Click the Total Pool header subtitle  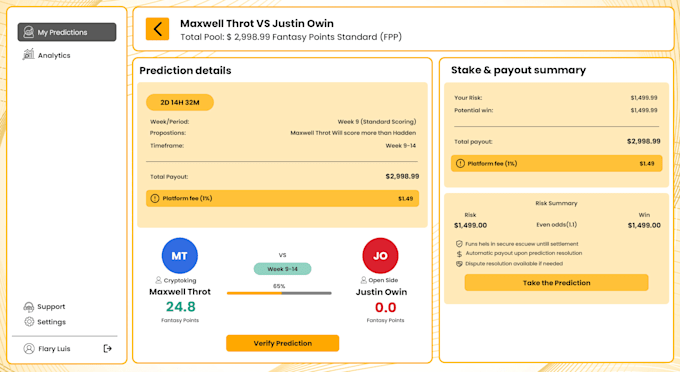tap(291, 37)
